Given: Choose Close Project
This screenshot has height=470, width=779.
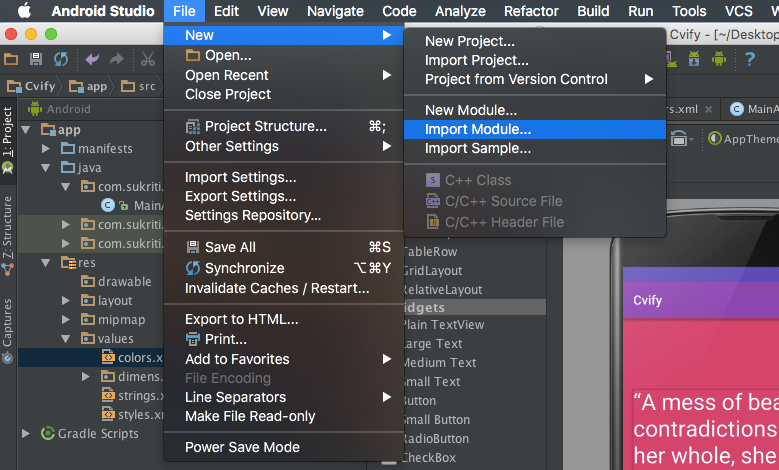Looking at the screenshot, I should point(283,94).
